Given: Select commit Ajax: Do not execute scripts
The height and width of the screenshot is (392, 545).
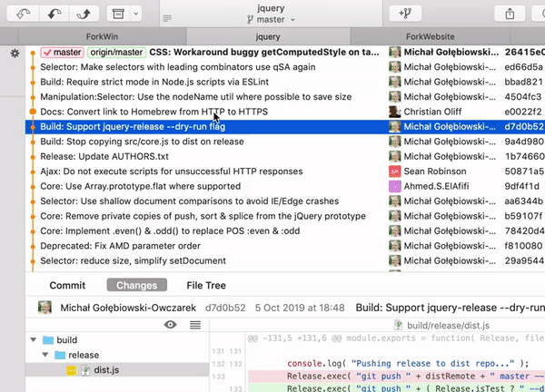Looking at the screenshot, I should click(285, 171).
